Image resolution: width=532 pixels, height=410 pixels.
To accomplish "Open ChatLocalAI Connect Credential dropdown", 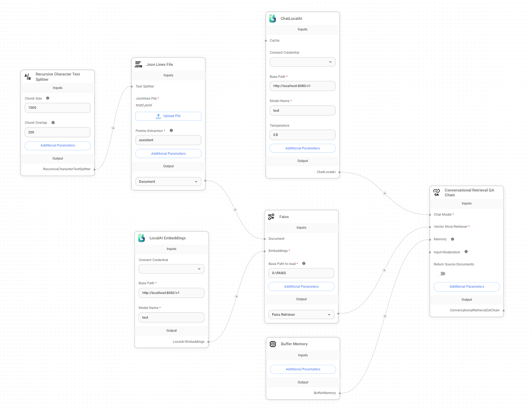I will pyautogui.click(x=303, y=62).
